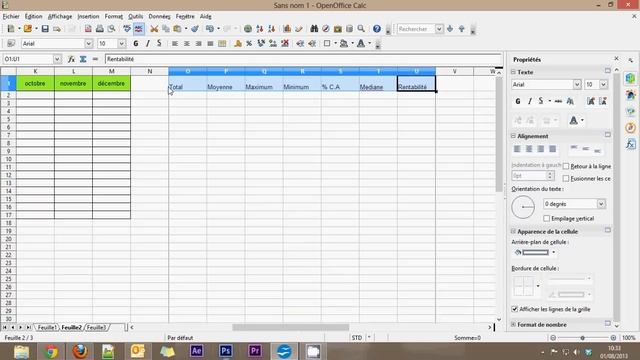Click the zoom slider handle in status bar
This screenshot has width=640, height=360.
click(583, 338)
